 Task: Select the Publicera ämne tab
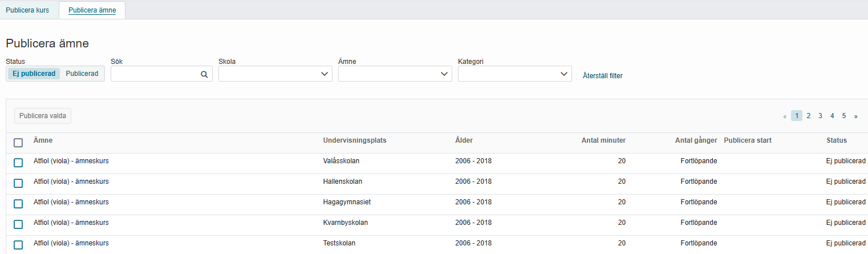point(92,10)
